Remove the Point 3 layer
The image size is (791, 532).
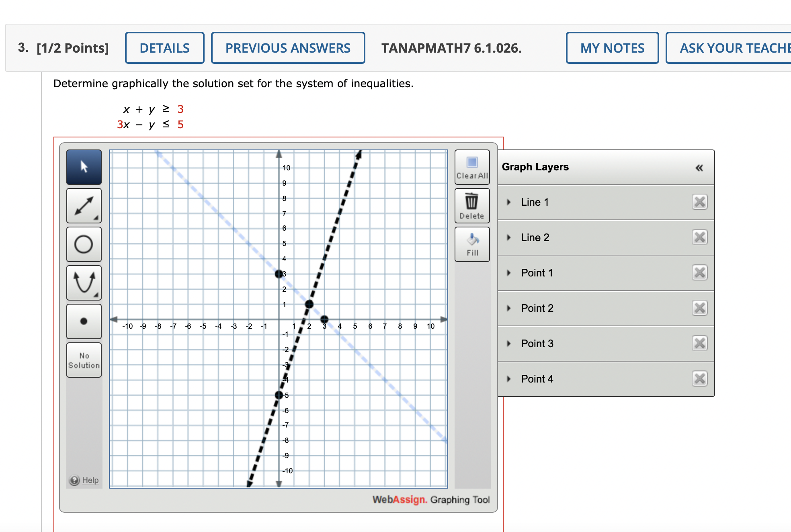[699, 343]
